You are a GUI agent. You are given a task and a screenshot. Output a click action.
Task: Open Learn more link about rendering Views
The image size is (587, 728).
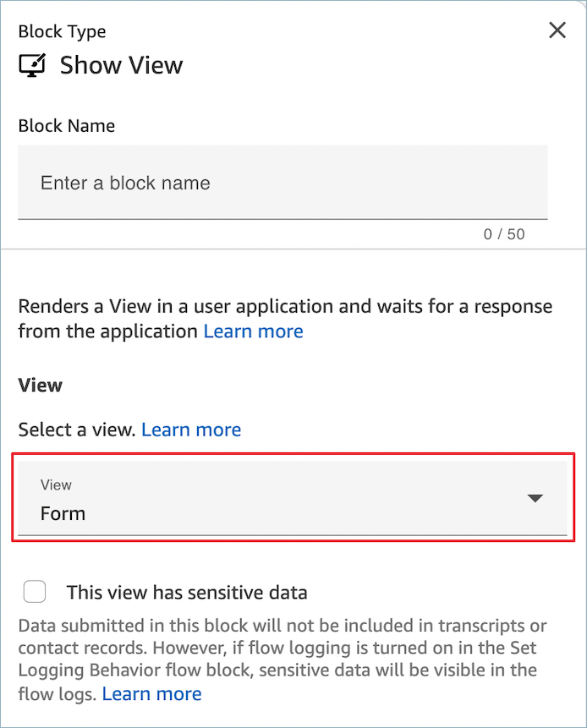253,331
